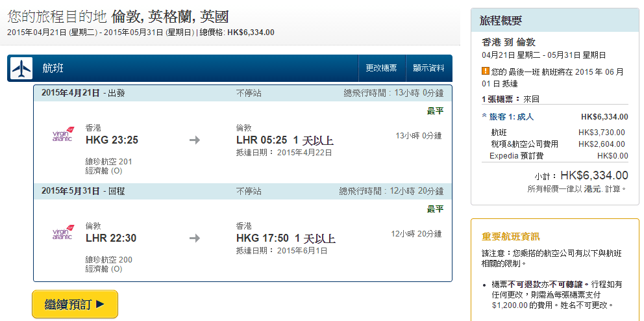Click the 重要航班資訊 heading

510,237
